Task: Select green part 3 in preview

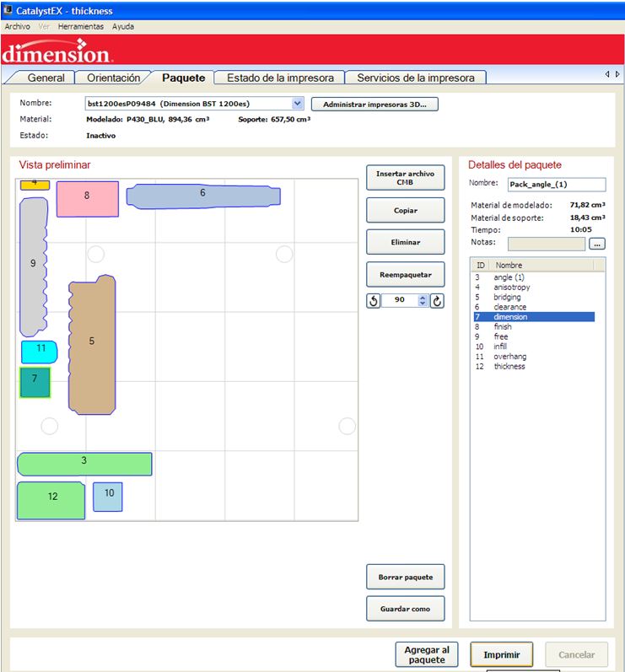Action: point(84,464)
